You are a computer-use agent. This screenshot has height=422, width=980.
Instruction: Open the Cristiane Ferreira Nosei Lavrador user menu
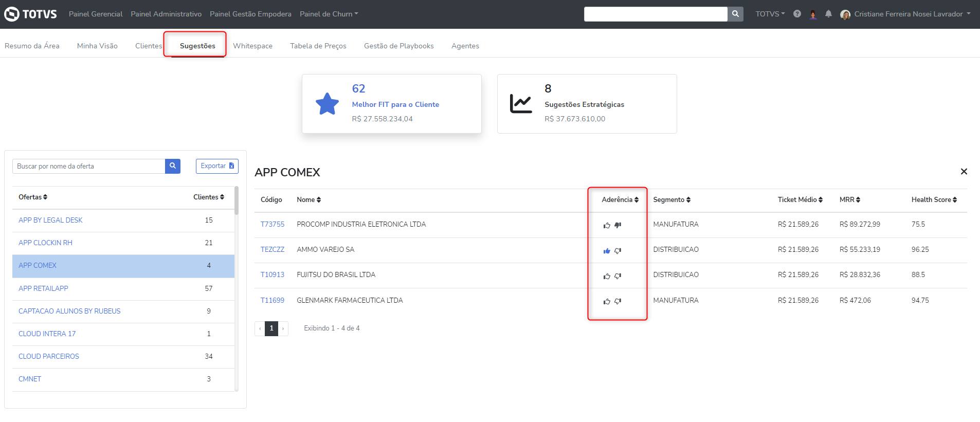(912, 14)
